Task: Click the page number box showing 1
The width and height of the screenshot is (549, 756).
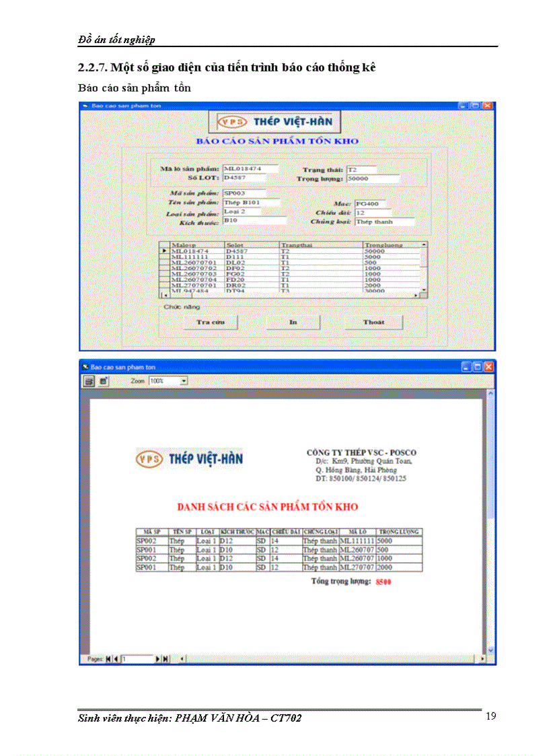Action: coord(138,658)
